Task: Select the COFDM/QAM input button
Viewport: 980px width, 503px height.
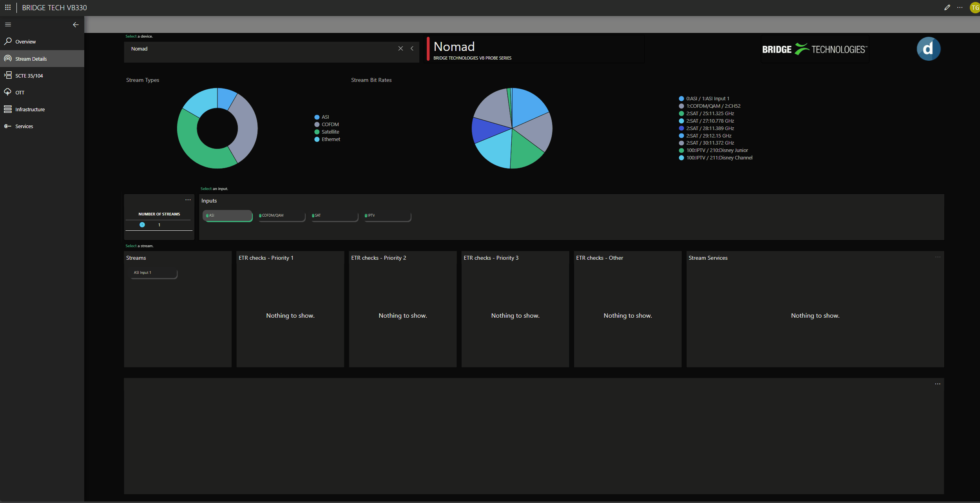Action: pos(281,216)
